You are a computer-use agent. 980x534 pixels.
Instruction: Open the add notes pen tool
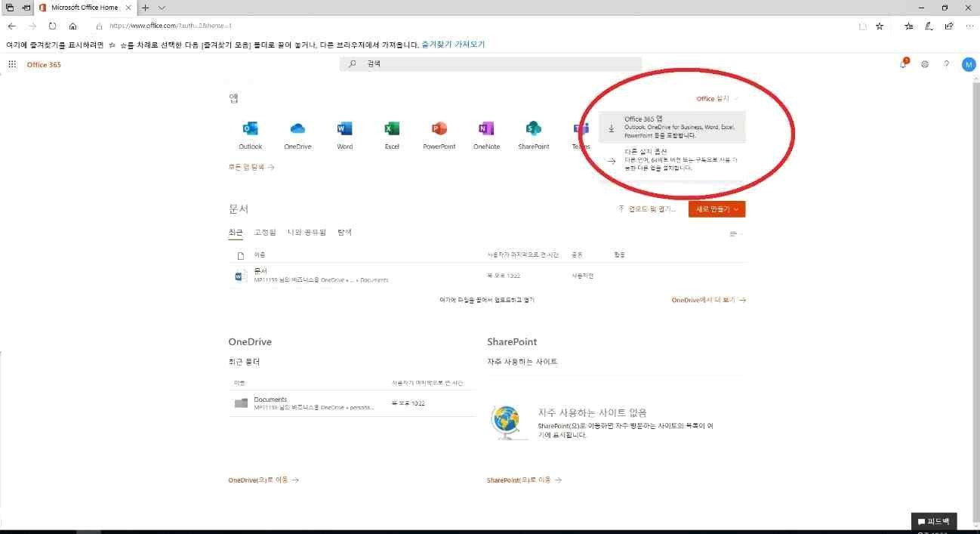(x=929, y=26)
